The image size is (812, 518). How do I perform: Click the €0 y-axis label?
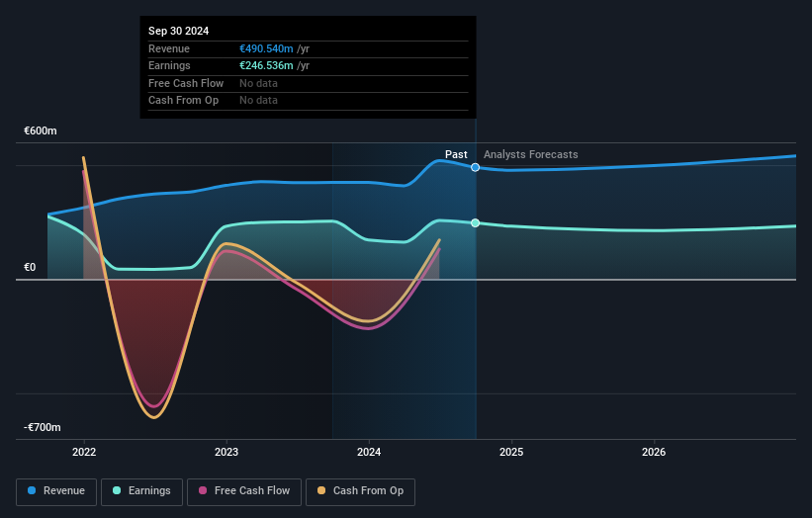[30, 268]
